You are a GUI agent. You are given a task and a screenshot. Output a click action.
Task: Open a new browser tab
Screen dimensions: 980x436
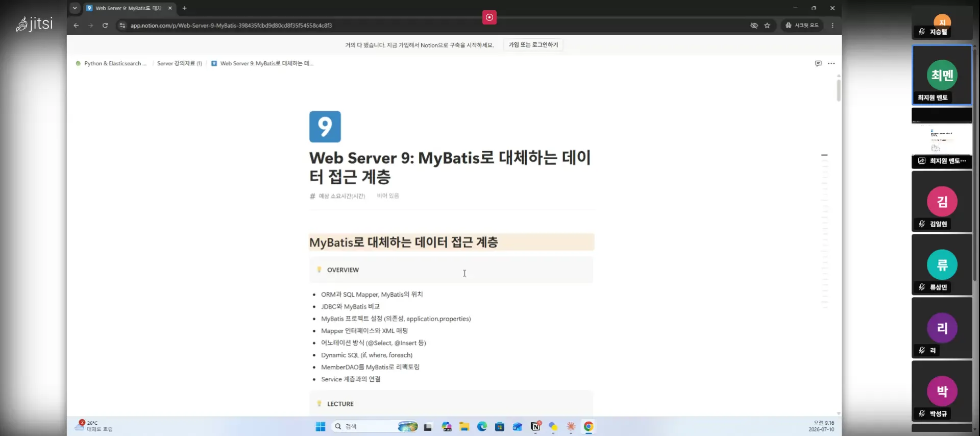pyautogui.click(x=185, y=8)
